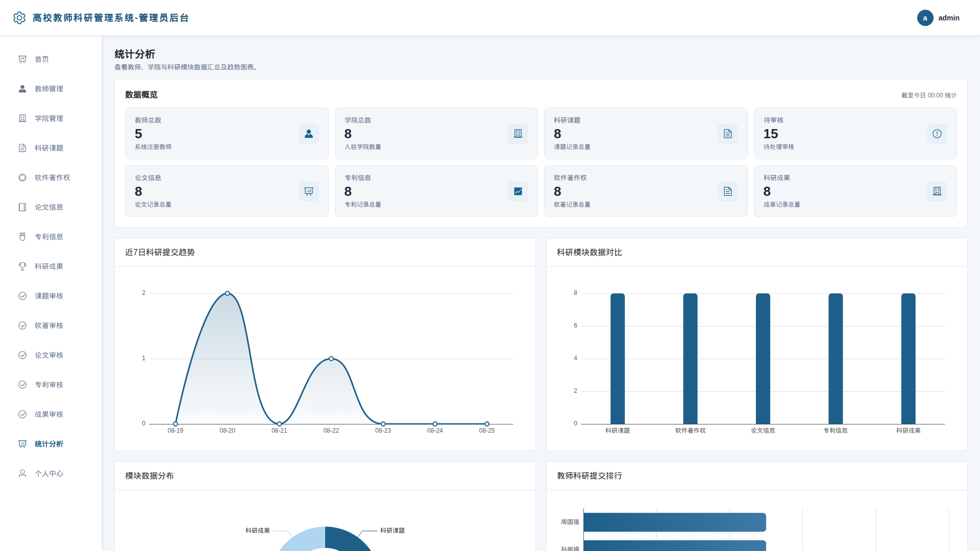This screenshot has height=551, width=980.
Task: Click the document icon on 软件著作权 card
Action: (x=728, y=191)
